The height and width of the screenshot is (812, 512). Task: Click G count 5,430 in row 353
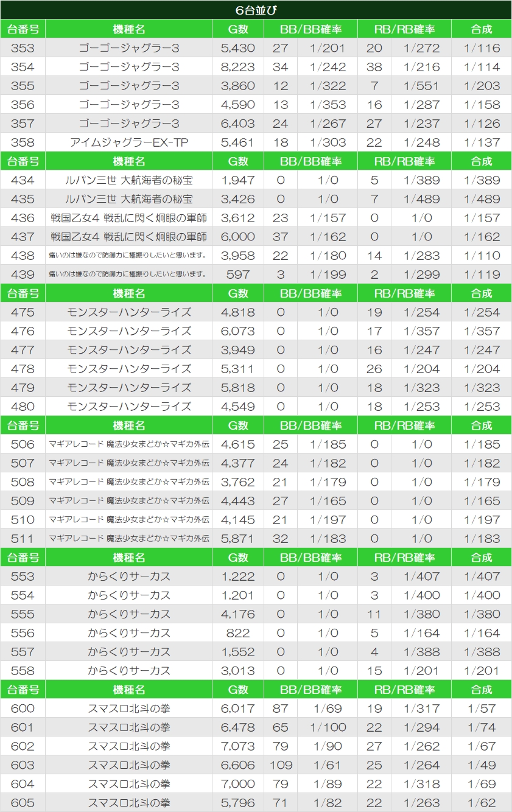tap(238, 48)
